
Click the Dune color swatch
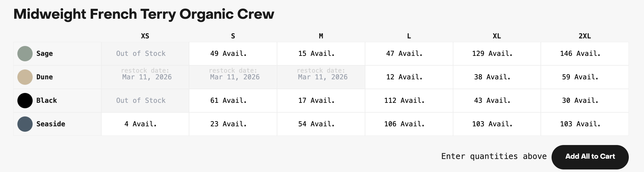(25, 77)
